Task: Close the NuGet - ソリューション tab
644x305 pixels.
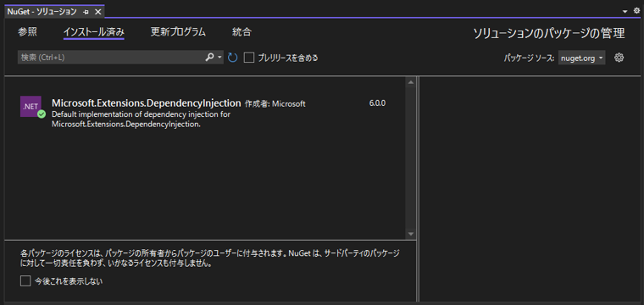Action: [x=97, y=12]
